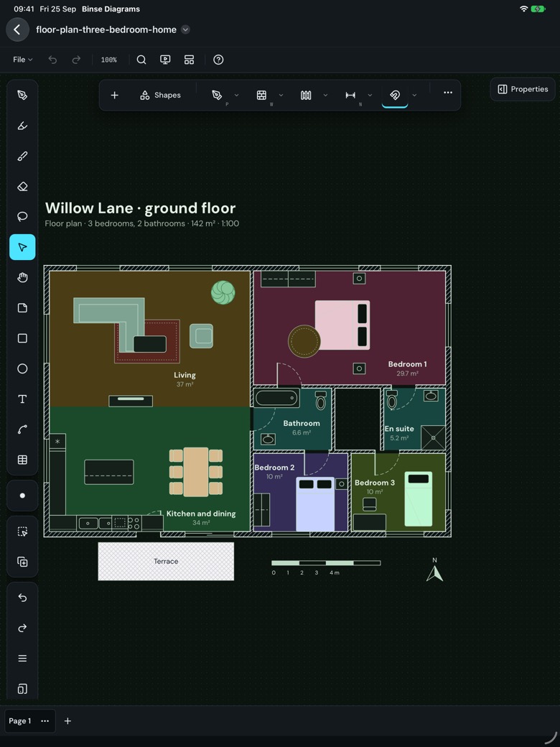This screenshot has width=560, height=747.
Task: Select the pen tool in left sidebar
Action: coord(22,96)
